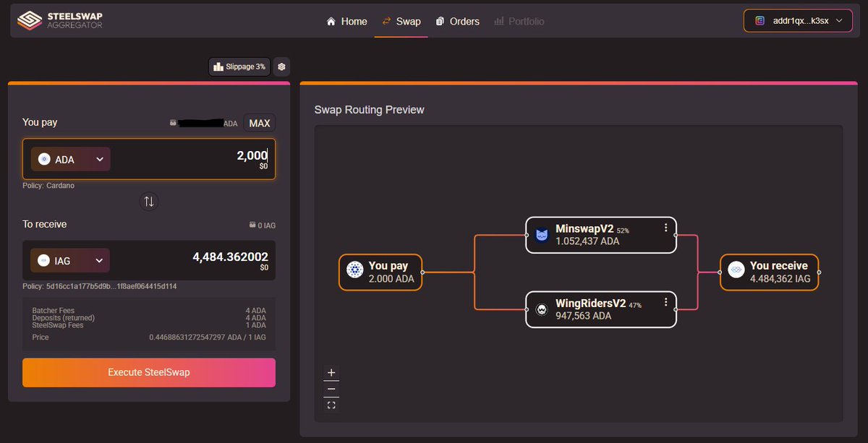The height and width of the screenshot is (443, 868).
Task: Click the Batcher Fees row
Action: [x=149, y=311]
